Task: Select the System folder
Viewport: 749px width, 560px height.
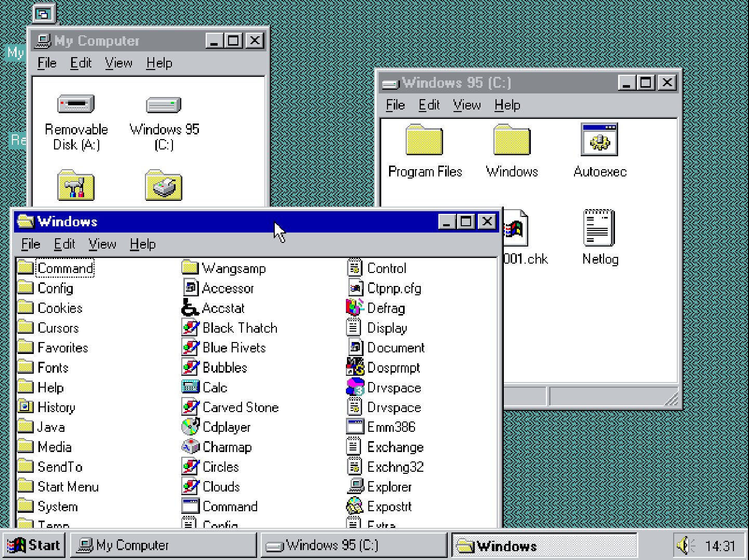Action: pos(47,506)
